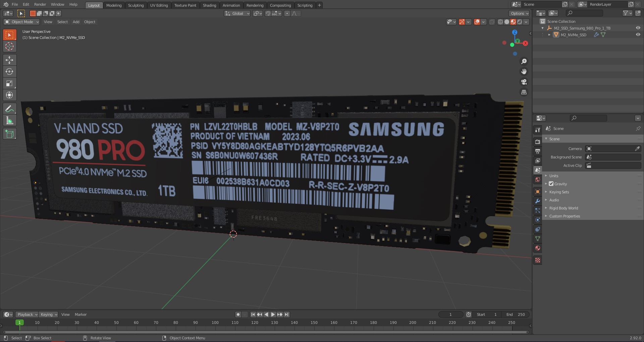Screen dimensions: 644x342
Task: Click the zoom view magnifier icon
Action: pyautogui.click(x=524, y=61)
